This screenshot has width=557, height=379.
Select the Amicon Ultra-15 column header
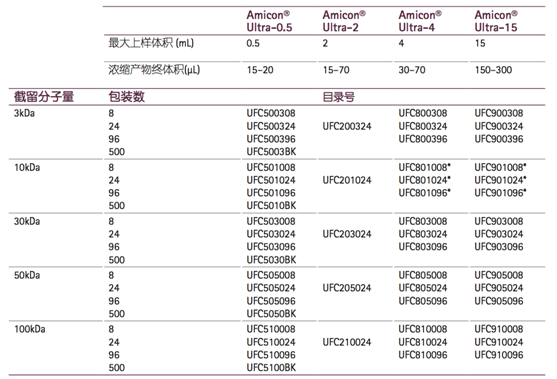tap(496, 21)
